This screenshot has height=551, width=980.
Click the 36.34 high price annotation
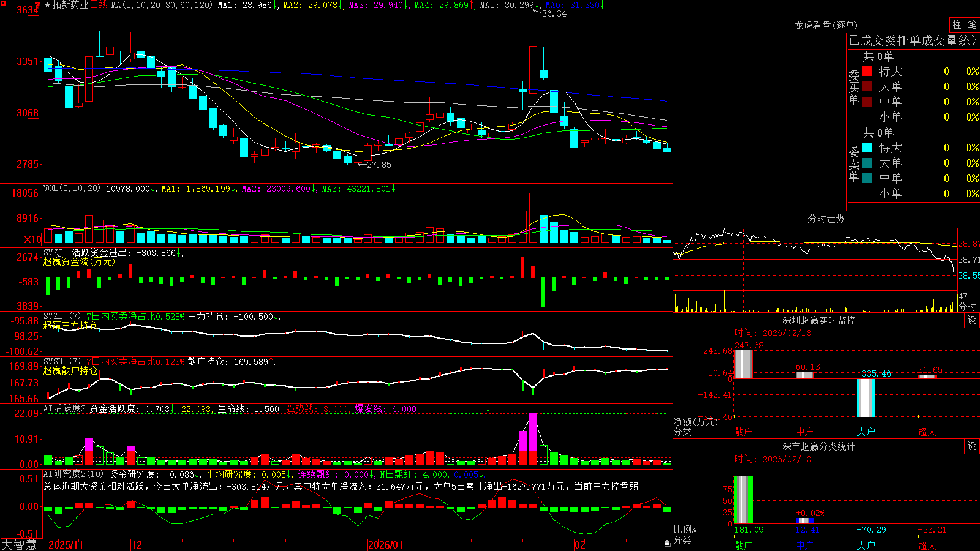554,13
